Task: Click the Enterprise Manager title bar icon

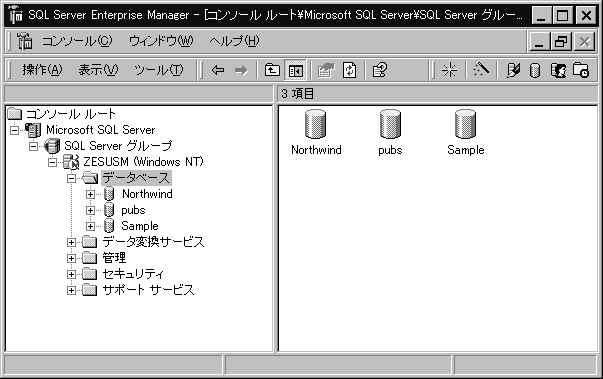Action: click(x=16, y=15)
